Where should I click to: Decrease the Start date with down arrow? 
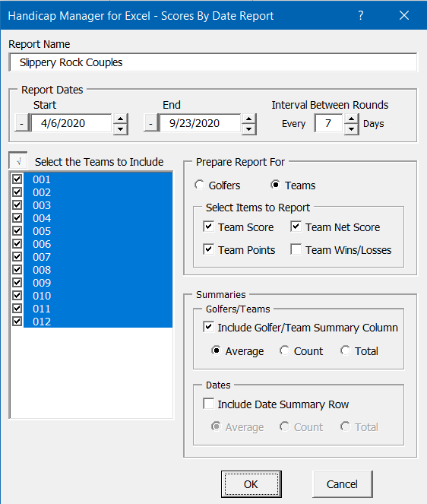(x=121, y=129)
